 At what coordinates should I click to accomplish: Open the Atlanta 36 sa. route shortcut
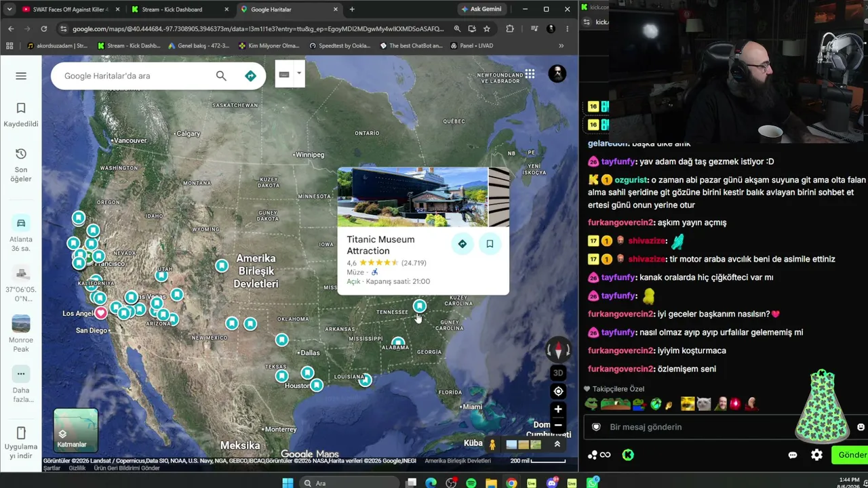coord(21,234)
